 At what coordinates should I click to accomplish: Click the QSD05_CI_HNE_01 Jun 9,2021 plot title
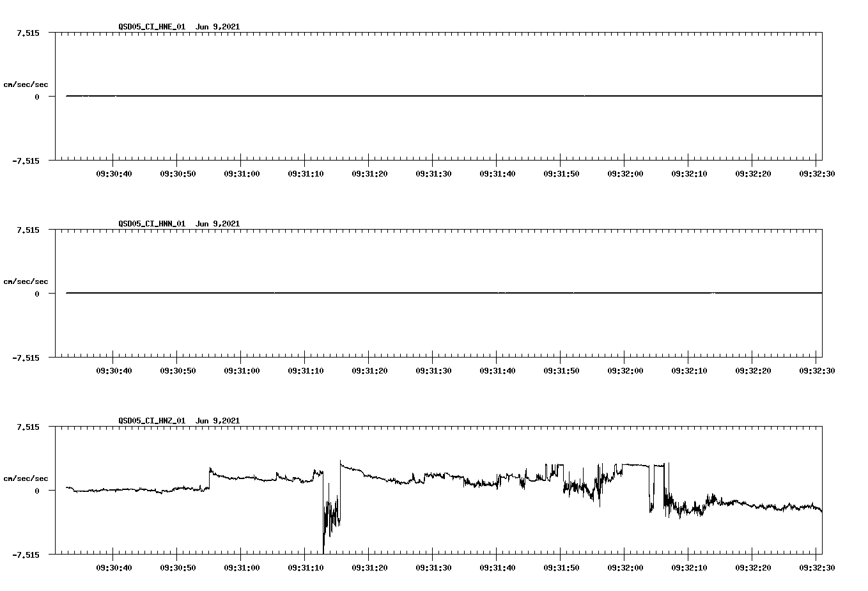click(179, 27)
